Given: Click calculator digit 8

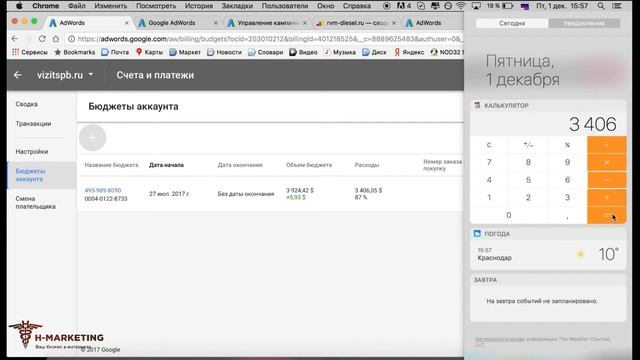Looking at the screenshot, I should 528,162.
